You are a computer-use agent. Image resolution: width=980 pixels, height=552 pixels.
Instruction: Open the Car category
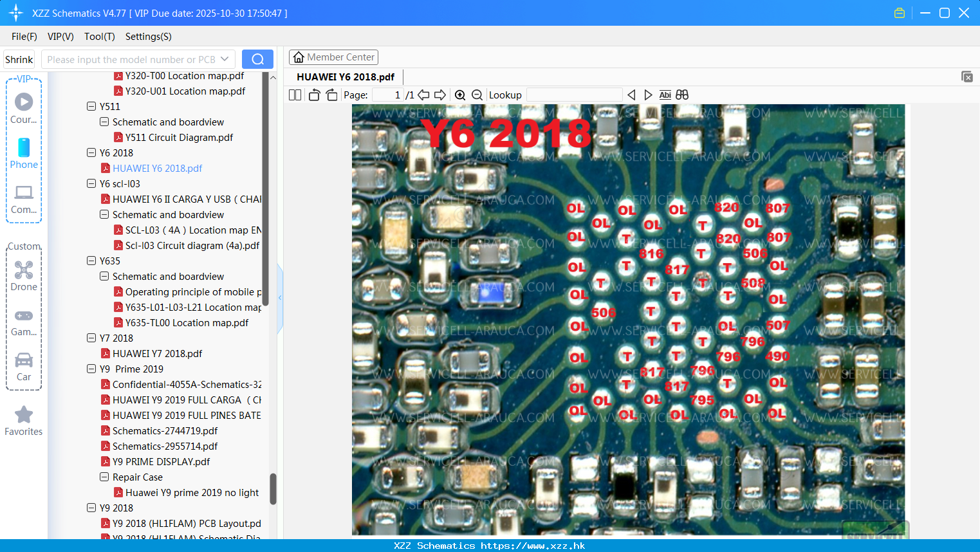click(24, 366)
